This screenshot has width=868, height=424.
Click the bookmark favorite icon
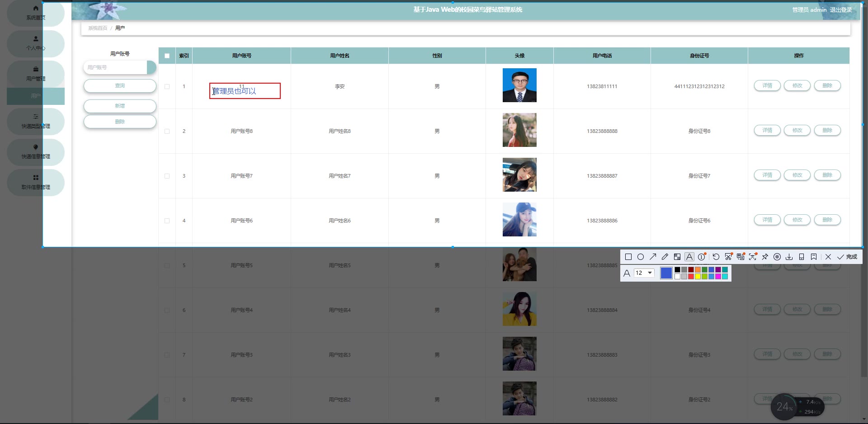point(814,257)
